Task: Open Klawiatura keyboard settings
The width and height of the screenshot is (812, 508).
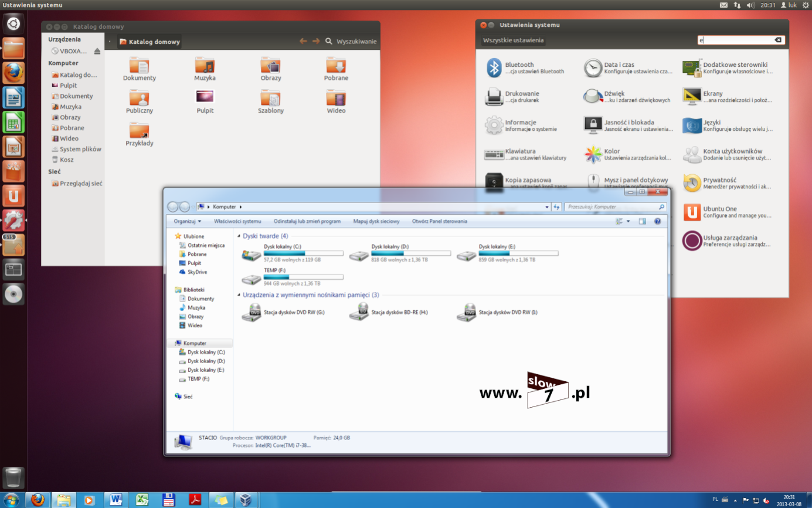Action: pyautogui.click(x=494, y=154)
